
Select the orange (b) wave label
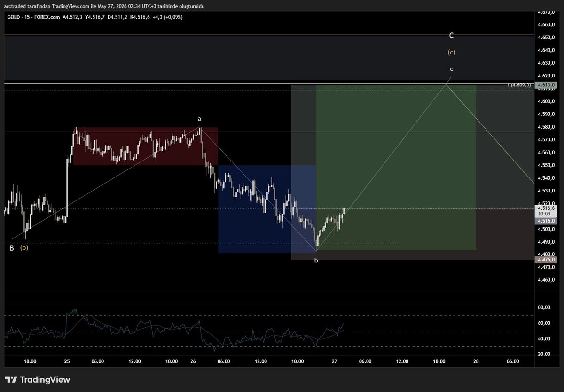pyautogui.click(x=24, y=248)
